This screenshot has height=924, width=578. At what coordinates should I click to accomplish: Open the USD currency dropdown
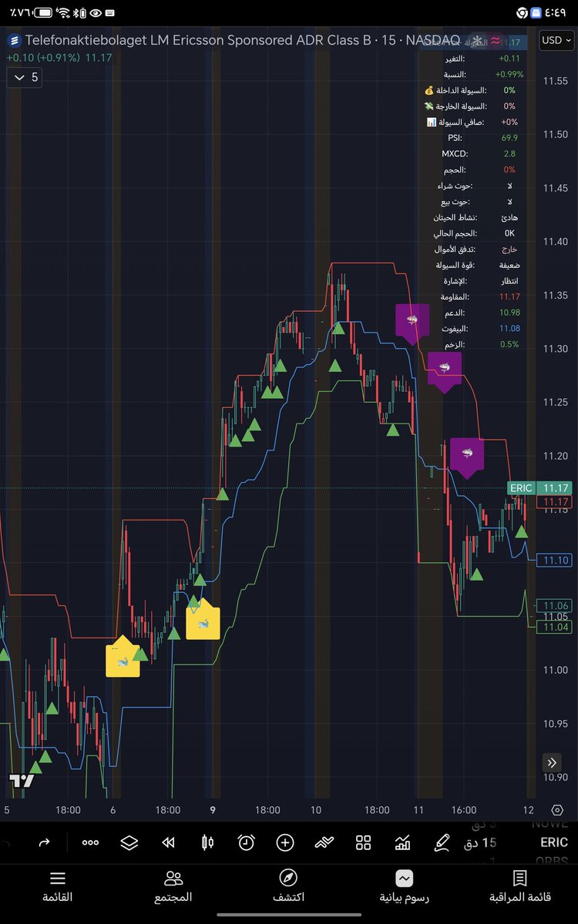[555, 40]
